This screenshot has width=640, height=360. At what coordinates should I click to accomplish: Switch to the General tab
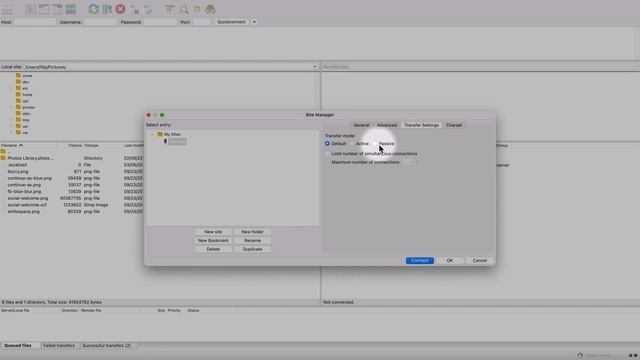pos(361,125)
